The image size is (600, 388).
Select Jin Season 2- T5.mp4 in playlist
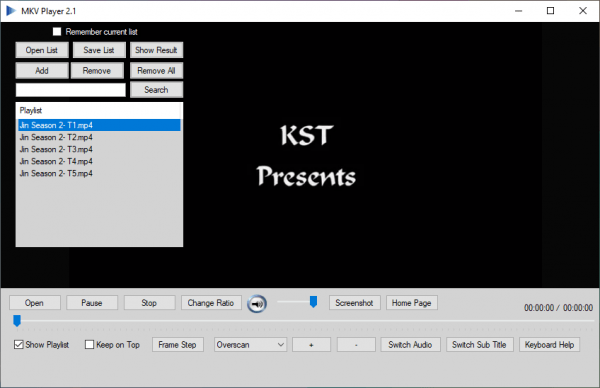[99, 173]
